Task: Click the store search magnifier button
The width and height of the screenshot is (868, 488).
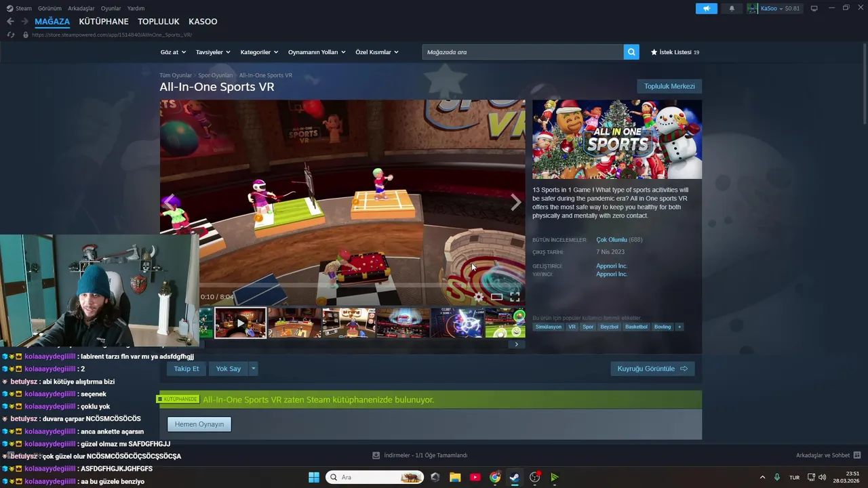Action: [x=631, y=52]
